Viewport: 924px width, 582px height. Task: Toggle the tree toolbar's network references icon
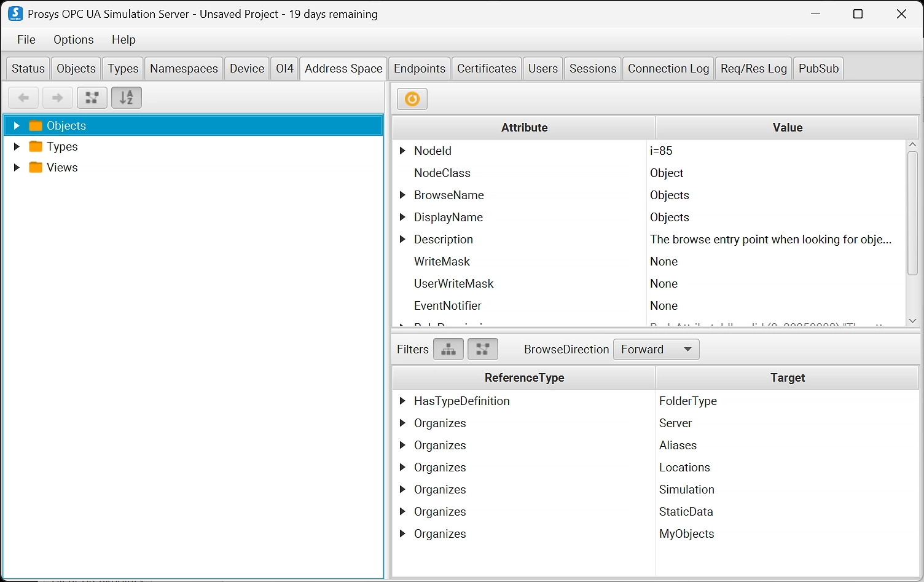pos(92,98)
